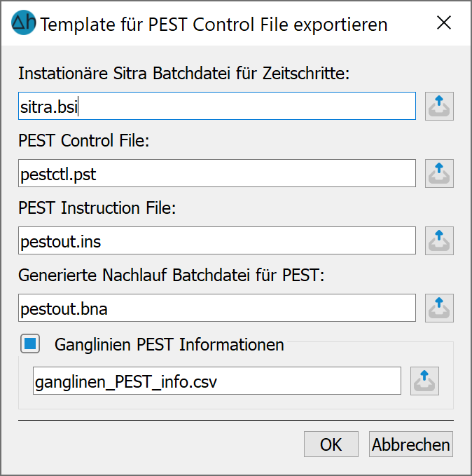Focus the ganglinen_PEST_info.csv input field
472x476 pixels.
pos(217,381)
